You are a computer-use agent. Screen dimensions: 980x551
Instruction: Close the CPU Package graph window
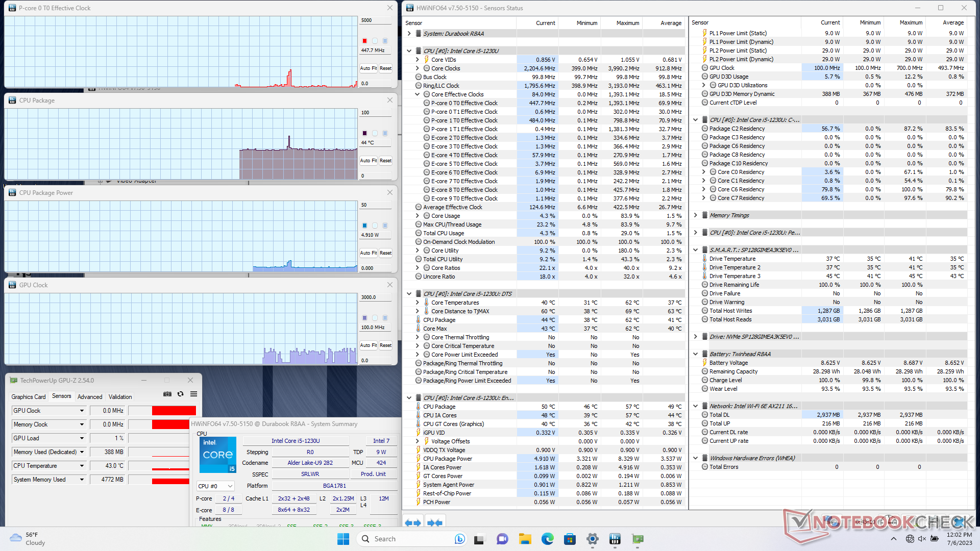click(x=390, y=100)
